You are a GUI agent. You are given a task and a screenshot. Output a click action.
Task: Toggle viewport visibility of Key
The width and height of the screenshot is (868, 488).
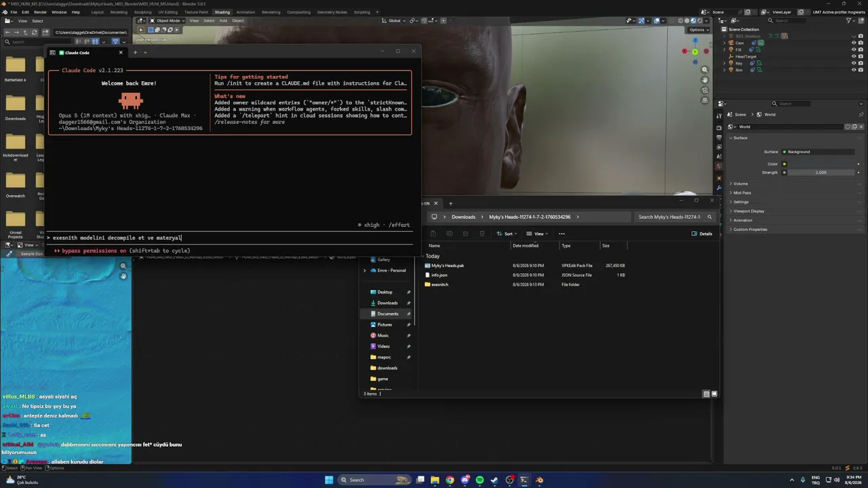click(x=853, y=63)
